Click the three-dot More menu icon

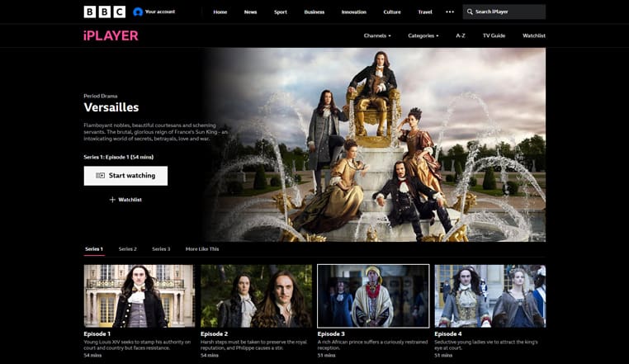pos(450,12)
